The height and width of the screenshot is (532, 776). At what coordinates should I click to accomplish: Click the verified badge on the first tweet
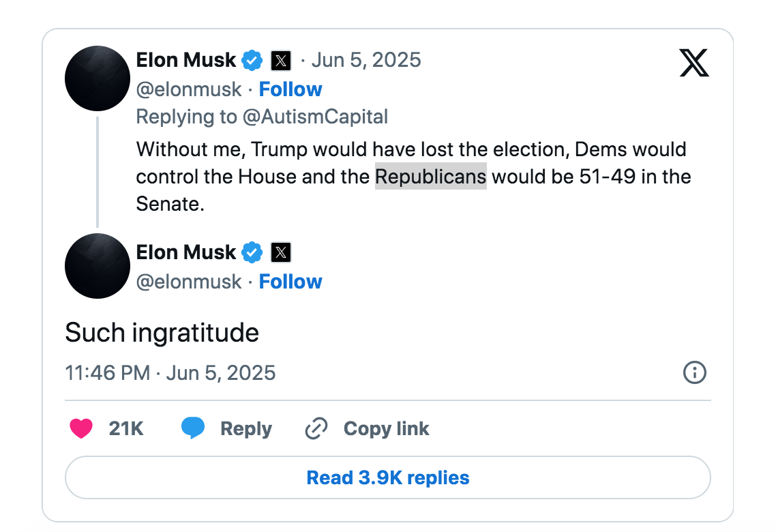(252, 60)
